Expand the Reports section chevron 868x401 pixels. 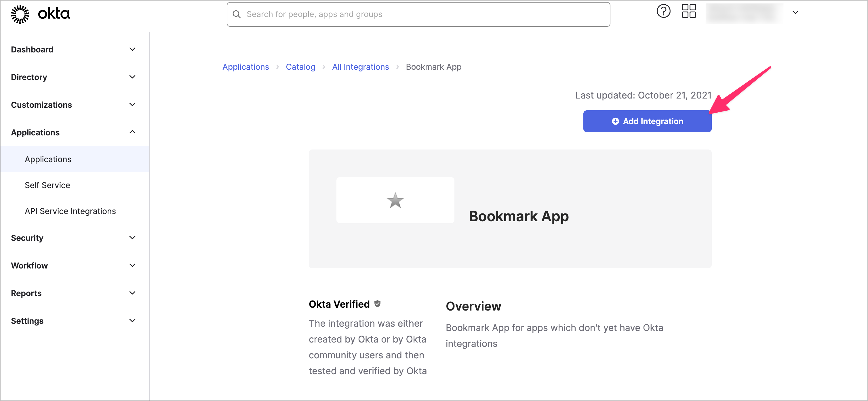click(132, 293)
